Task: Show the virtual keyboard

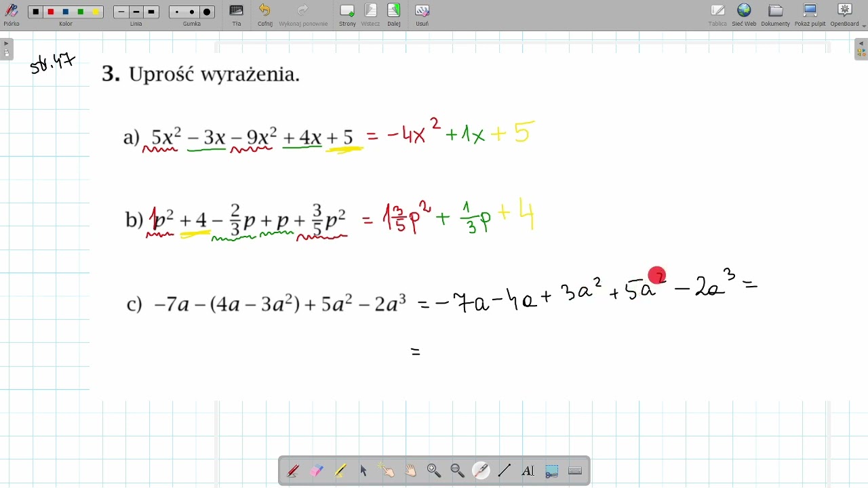Action: coord(575,470)
